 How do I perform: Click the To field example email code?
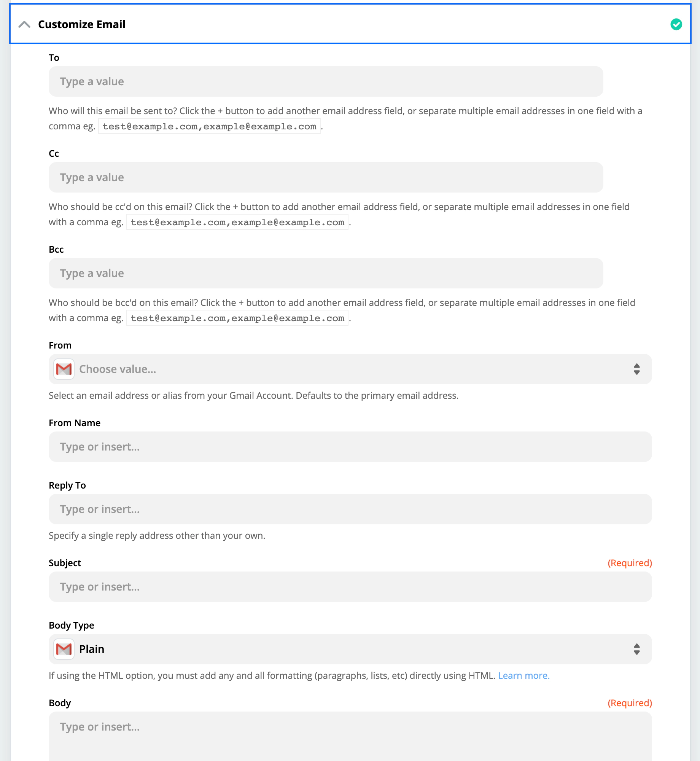[209, 126]
